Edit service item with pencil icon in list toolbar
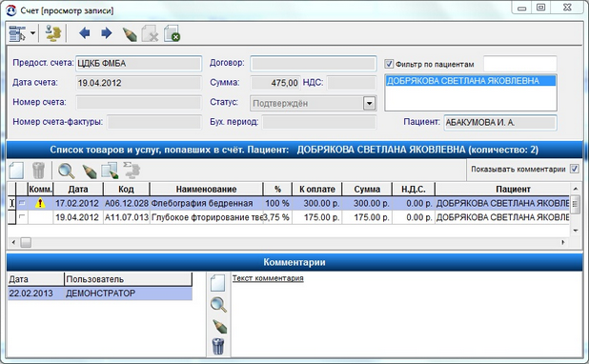 click(89, 172)
